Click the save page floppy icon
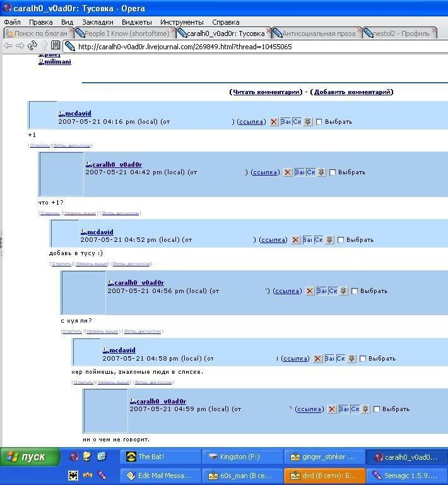This screenshot has height=485, width=448. [56, 45]
